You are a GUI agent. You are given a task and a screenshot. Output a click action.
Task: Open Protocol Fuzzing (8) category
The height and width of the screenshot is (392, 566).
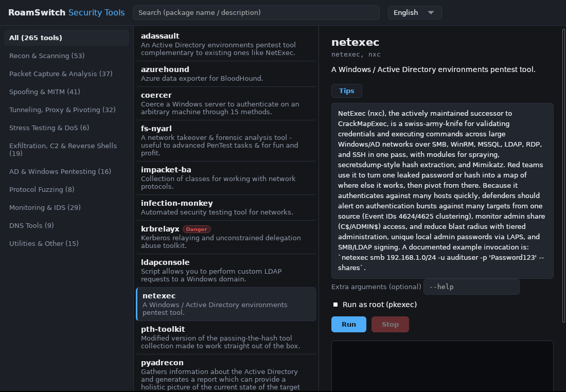[67, 190]
